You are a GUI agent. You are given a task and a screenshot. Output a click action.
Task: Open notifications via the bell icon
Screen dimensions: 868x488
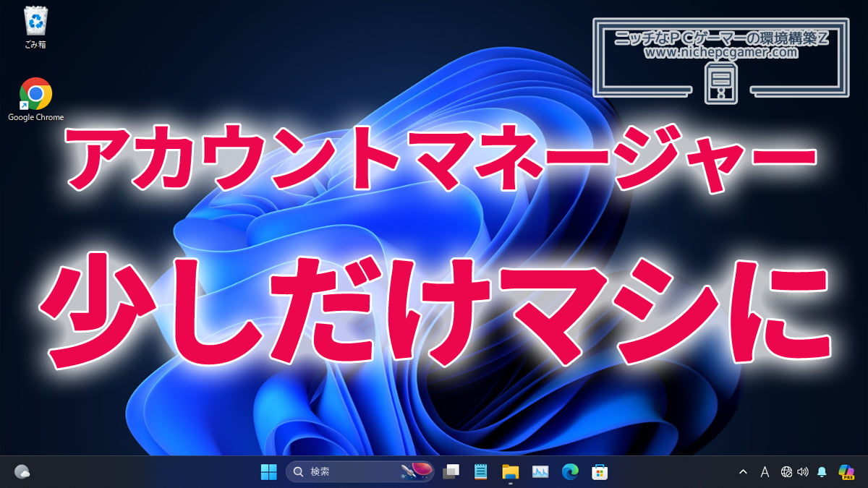pyautogui.click(x=822, y=472)
